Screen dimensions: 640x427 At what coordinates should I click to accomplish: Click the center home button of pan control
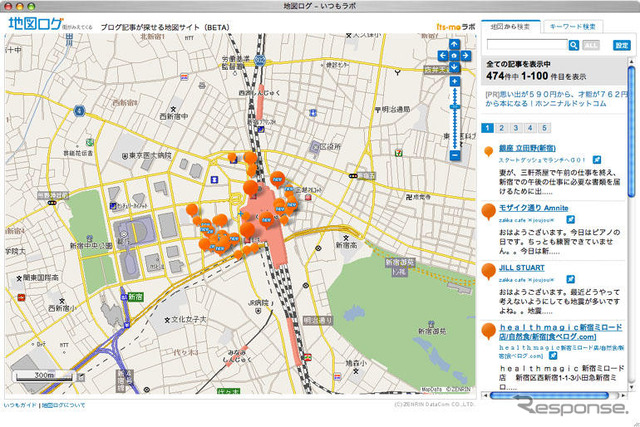click(x=454, y=56)
